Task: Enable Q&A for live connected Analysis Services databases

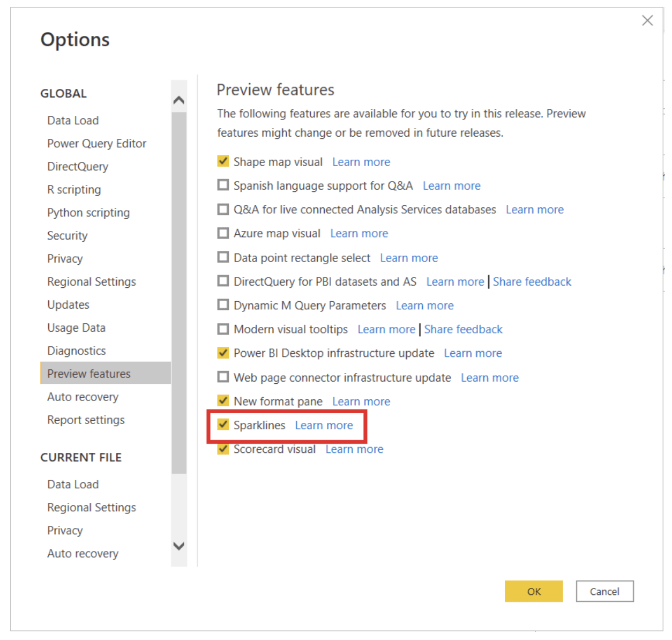Action: tap(223, 209)
